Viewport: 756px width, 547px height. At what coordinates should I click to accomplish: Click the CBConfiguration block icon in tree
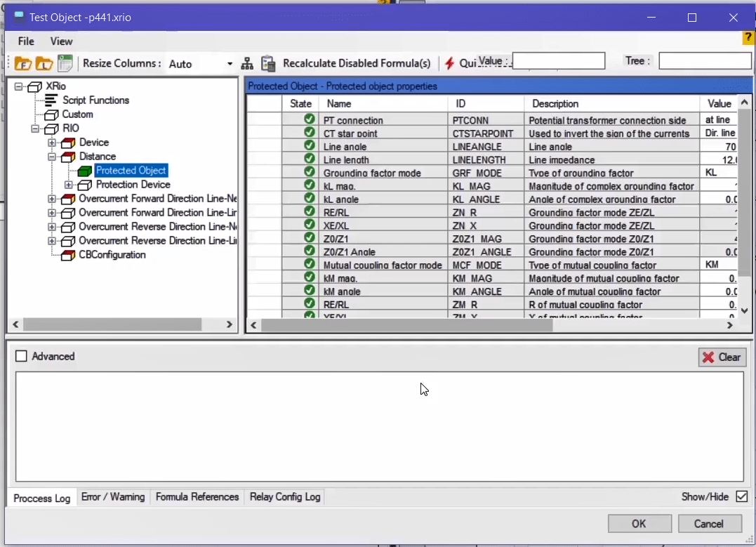[68, 255]
